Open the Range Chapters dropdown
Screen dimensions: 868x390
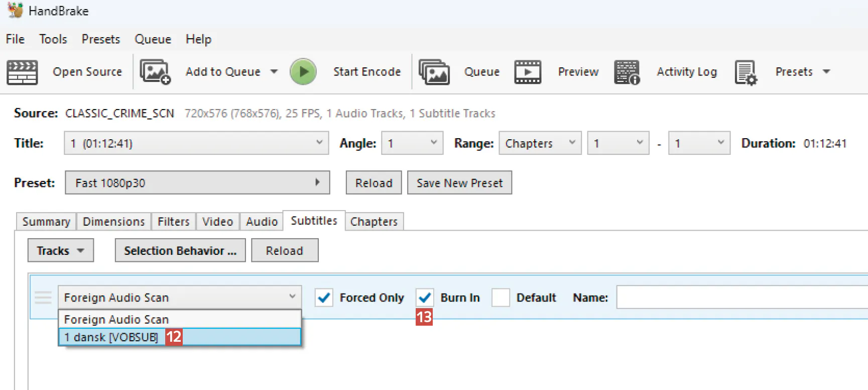[x=540, y=143]
